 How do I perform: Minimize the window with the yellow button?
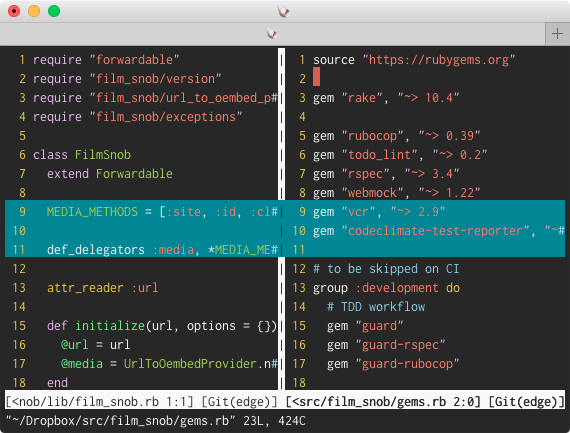(34, 11)
